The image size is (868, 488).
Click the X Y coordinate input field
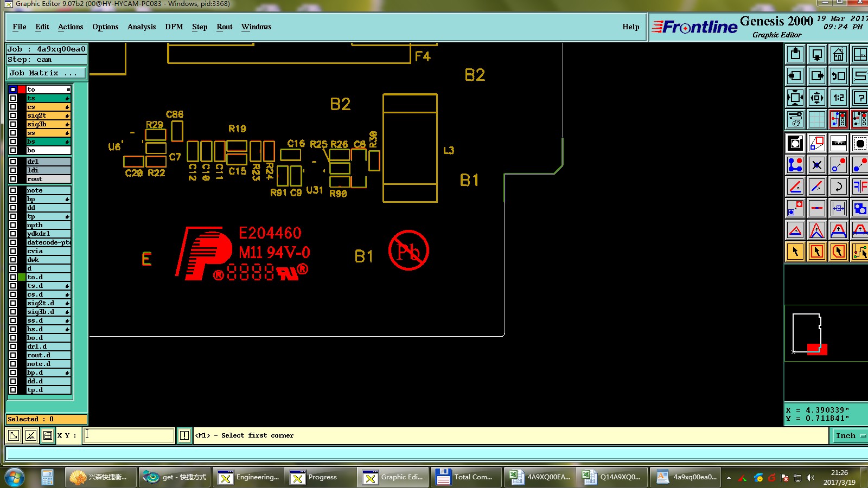pyautogui.click(x=129, y=435)
